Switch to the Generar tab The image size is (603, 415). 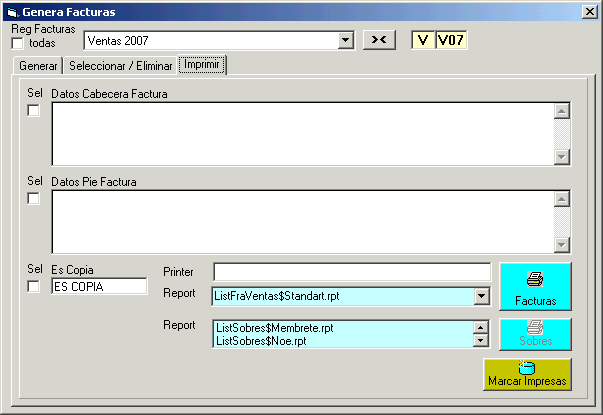[x=38, y=66]
